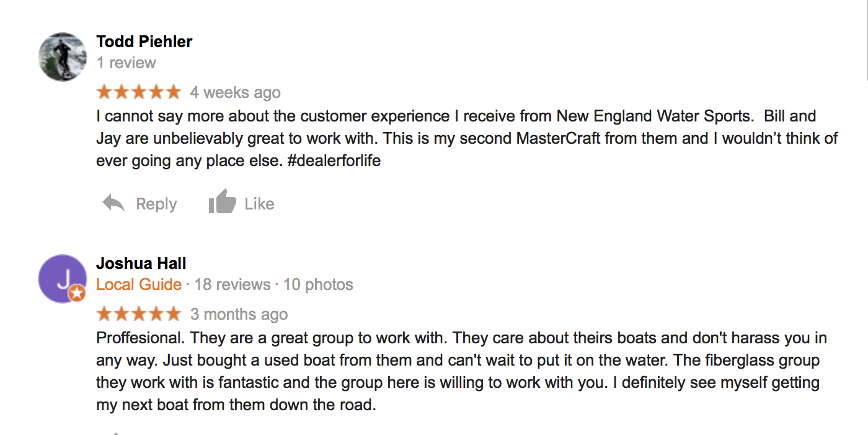This screenshot has width=868, height=435.
Task: Click the Reply text label
Action: (156, 204)
